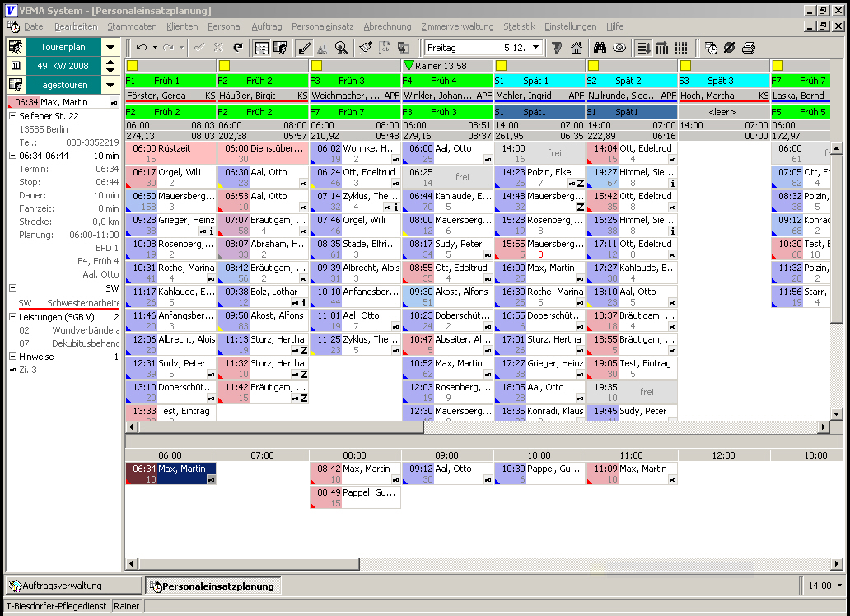This screenshot has height=616, width=850.
Task: Click the house home icon in toolbar
Action: (x=577, y=48)
